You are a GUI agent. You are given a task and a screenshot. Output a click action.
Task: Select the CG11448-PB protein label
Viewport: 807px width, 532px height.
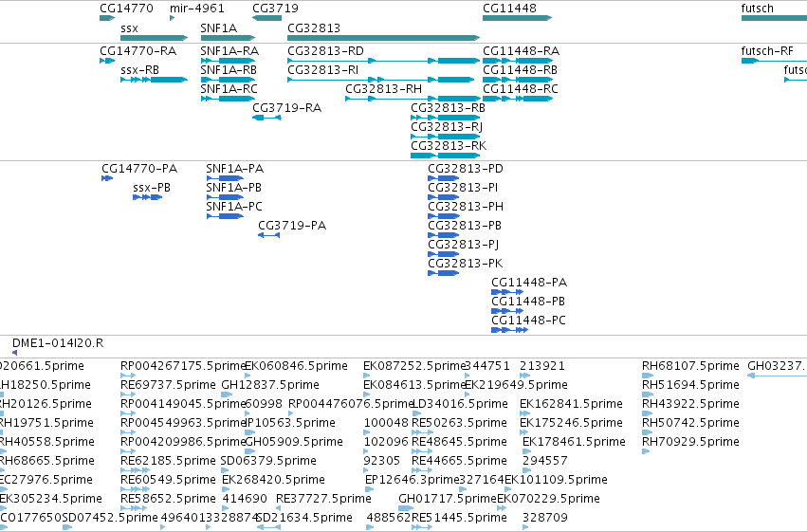pyautogui.click(x=528, y=302)
